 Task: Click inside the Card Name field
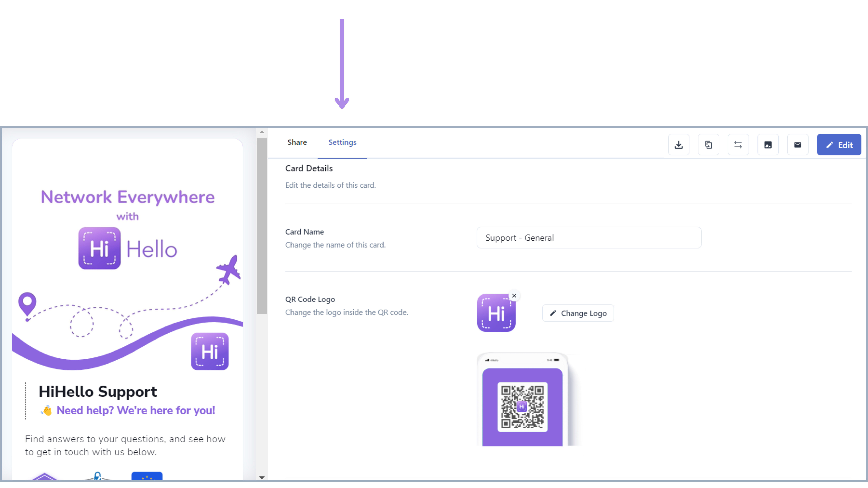pos(588,237)
